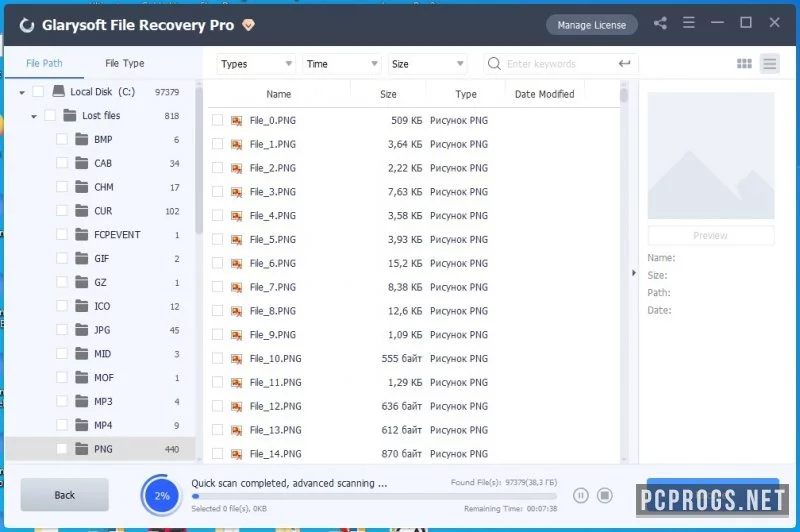Collapse the Lost files tree node
Viewport: 800px width, 532px height.
pyautogui.click(x=34, y=116)
